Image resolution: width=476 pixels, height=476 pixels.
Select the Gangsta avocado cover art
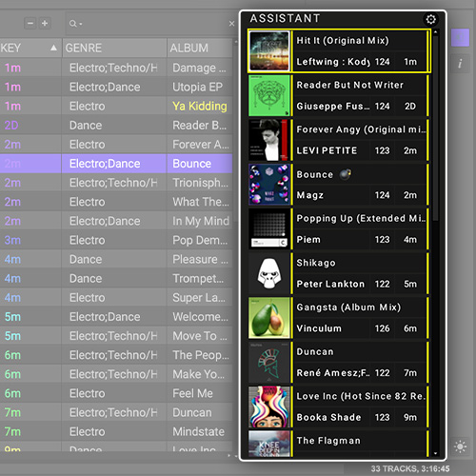(x=269, y=318)
